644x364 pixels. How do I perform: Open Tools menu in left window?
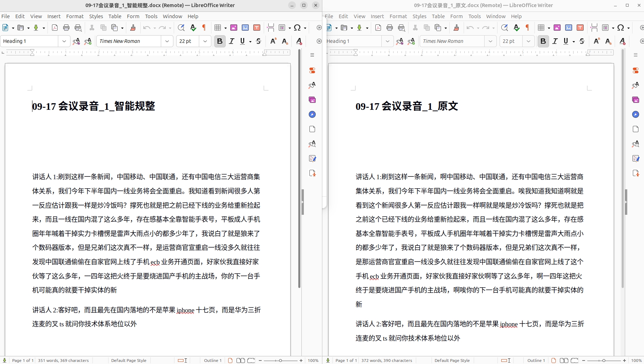[x=151, y=16]
